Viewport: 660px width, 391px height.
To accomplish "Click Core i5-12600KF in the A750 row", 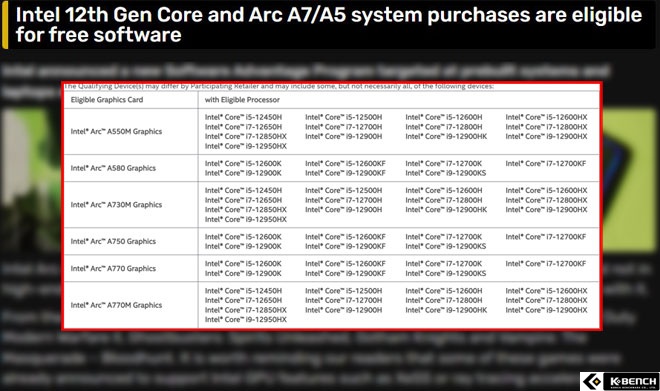I will 345,237.
